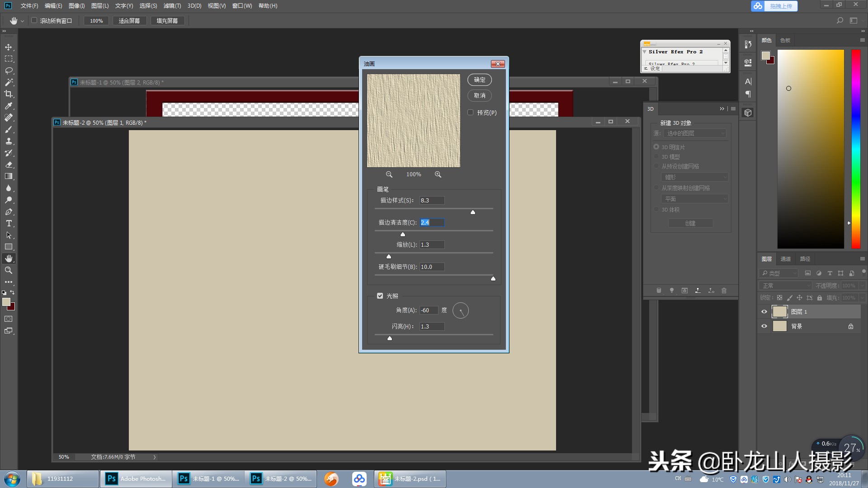Open the layer blend mode 正常 dropdown
868x488 pixels.
point(786,286)
